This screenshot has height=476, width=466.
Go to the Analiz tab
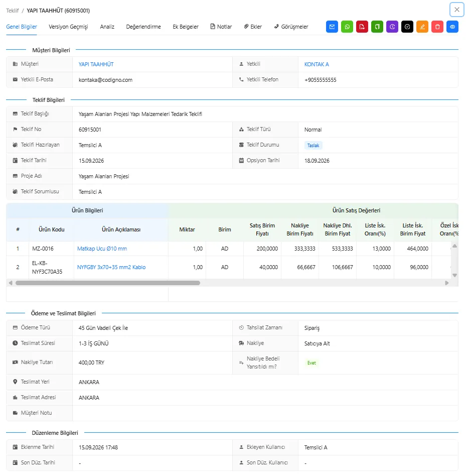click(107, 27)
